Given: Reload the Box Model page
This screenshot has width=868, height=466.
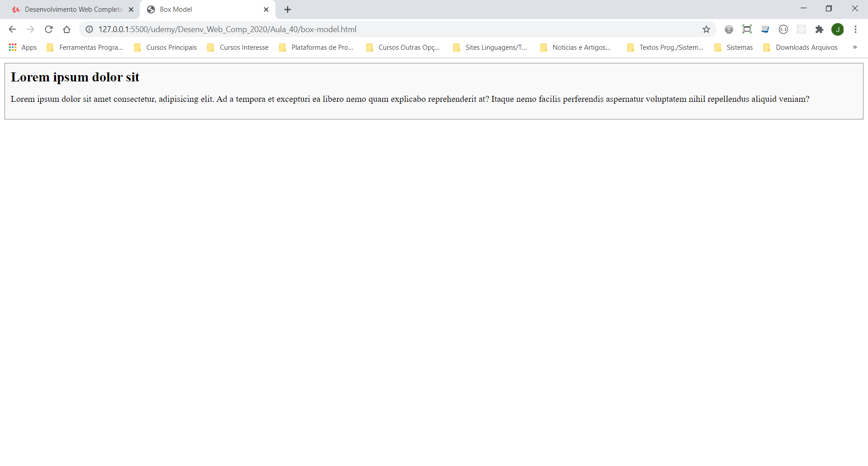Looking at the screenshot, I should pyautogui.click(x=48, y=29).
